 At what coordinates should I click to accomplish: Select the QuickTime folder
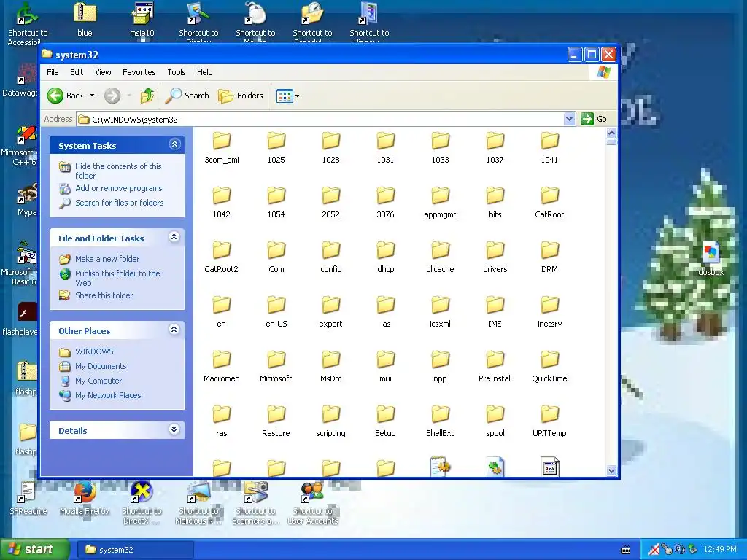tap(549, 367)
